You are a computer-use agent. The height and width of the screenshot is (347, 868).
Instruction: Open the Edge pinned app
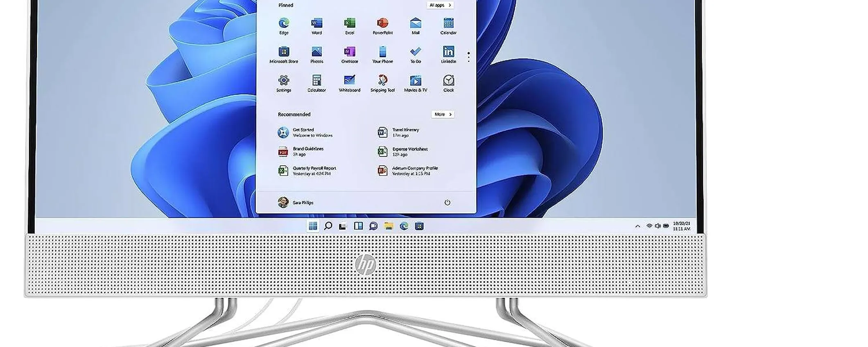[x=284, y=26]
